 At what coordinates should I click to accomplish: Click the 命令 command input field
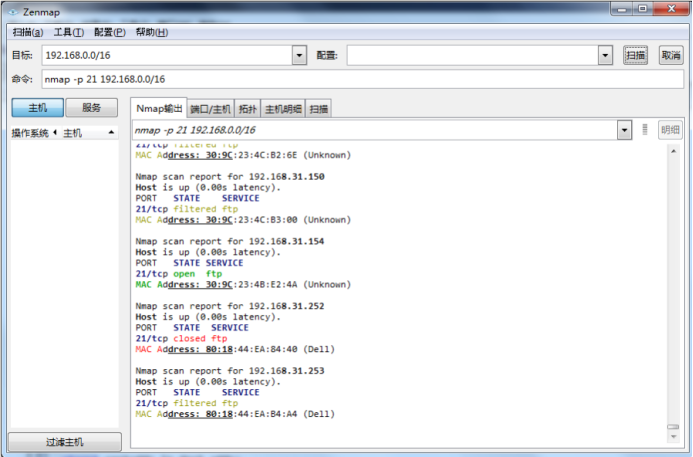(362, 79)
